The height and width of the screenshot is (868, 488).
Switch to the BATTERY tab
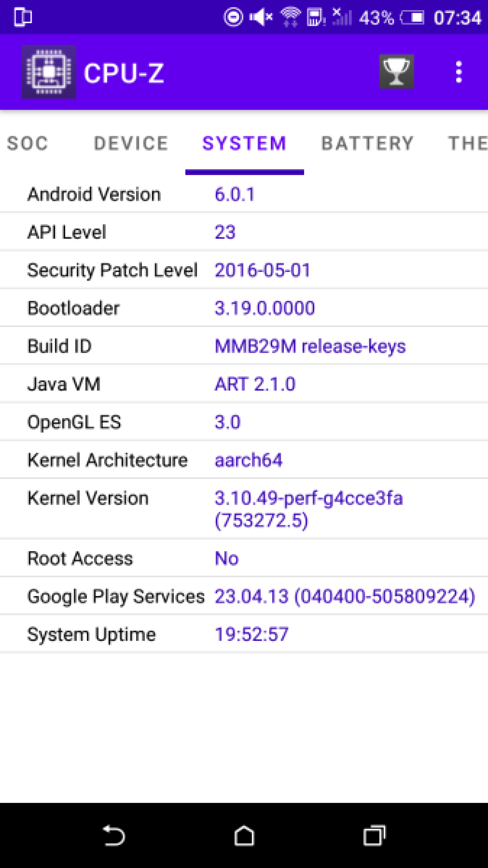tap(367, 143)
